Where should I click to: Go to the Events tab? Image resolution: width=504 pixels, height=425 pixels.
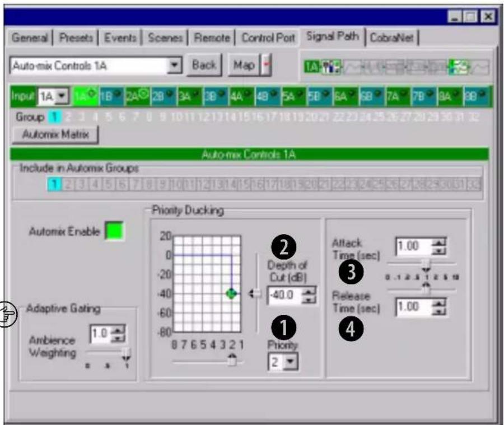[120, 38]
